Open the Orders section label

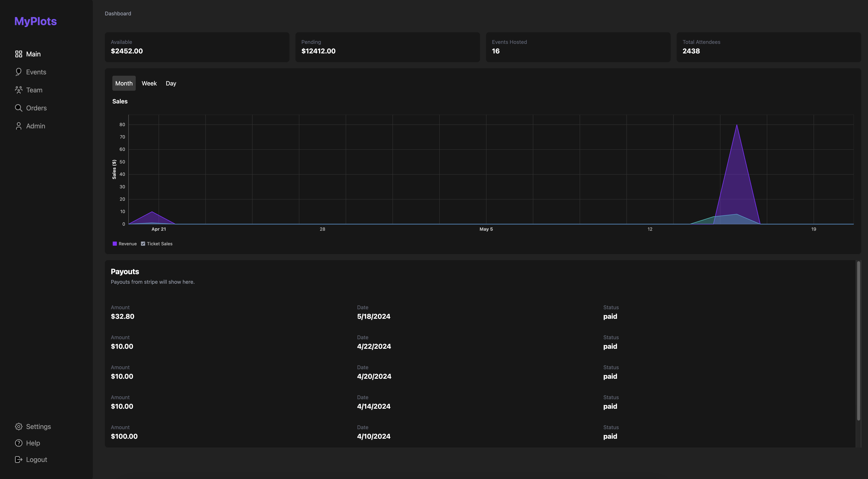[36, 108]
